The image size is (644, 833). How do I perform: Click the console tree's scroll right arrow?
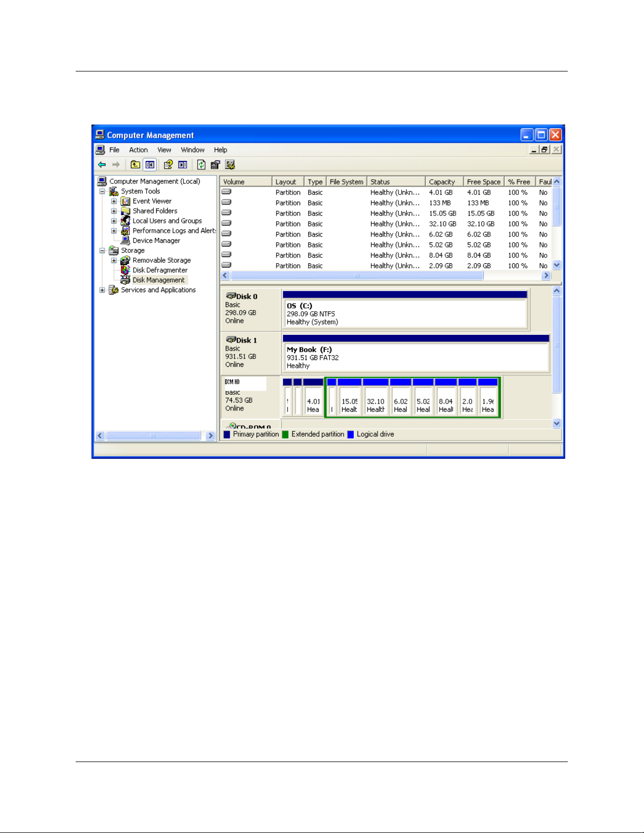(211, 436)
